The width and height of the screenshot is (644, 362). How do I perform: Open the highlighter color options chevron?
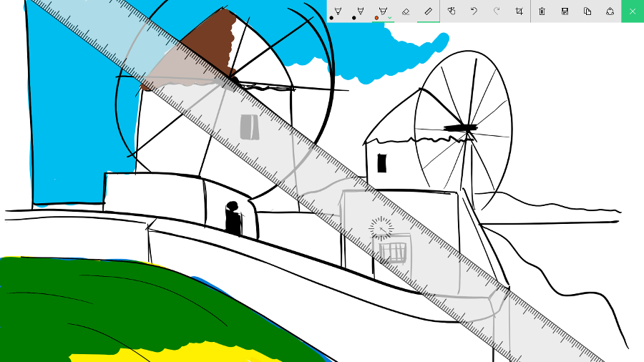click(x=390, y=18)
